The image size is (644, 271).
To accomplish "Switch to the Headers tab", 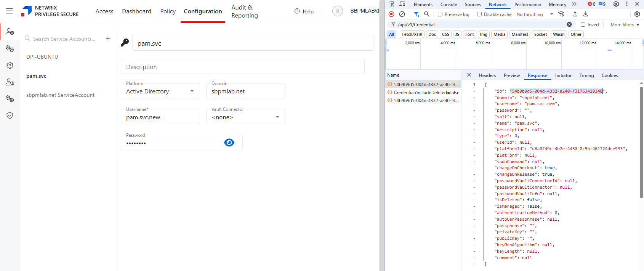I will pos(487,75).
